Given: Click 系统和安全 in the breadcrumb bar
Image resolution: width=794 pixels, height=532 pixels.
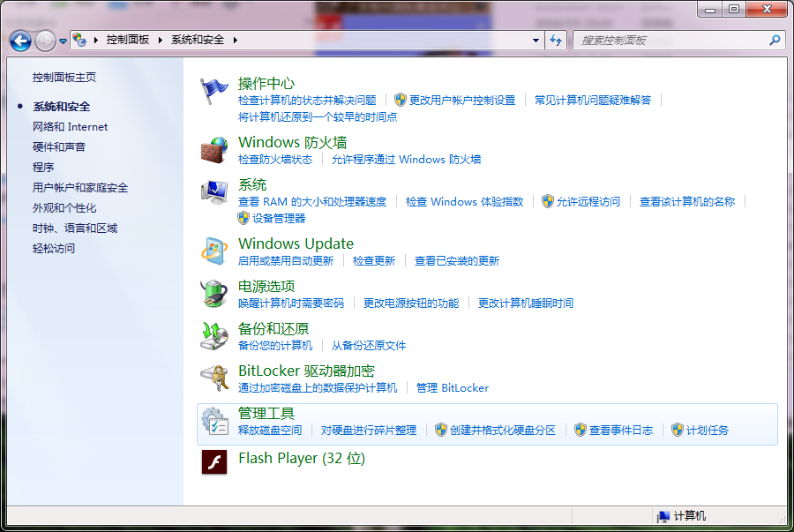Looking at the screenshot, I should (199, 41).
